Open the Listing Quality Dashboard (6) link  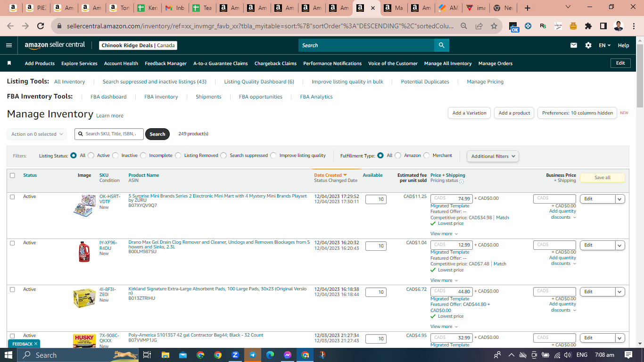[259, 82]
